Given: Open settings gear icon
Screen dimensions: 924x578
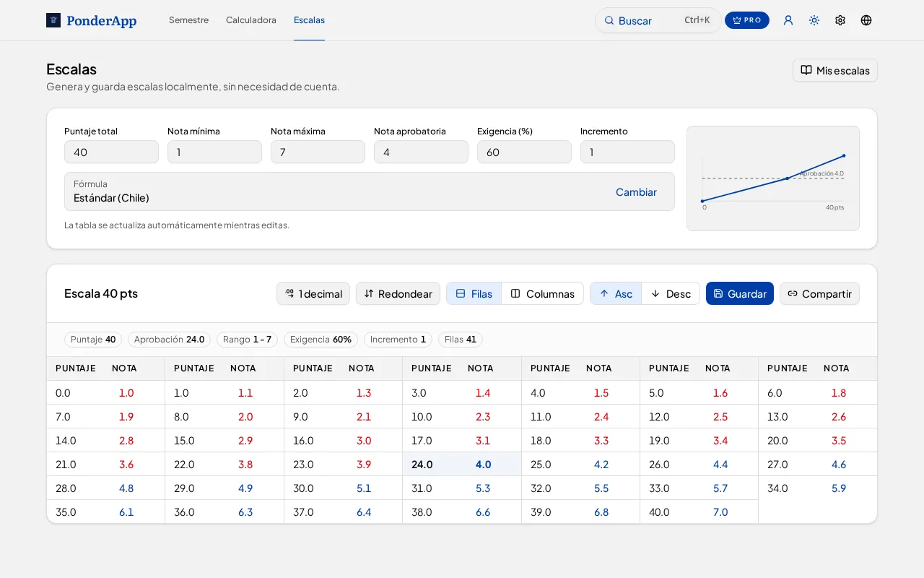Looking at the screenshot, I should pyautogui.click(x=840, y=20).
